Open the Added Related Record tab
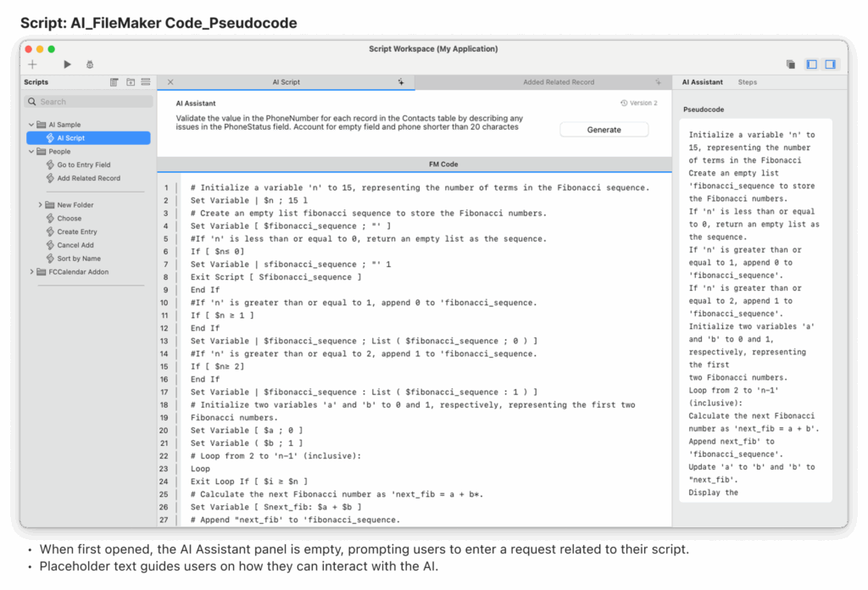Viewport: 868px width, 590px height. pyautogui.click(x=558, y=82)
